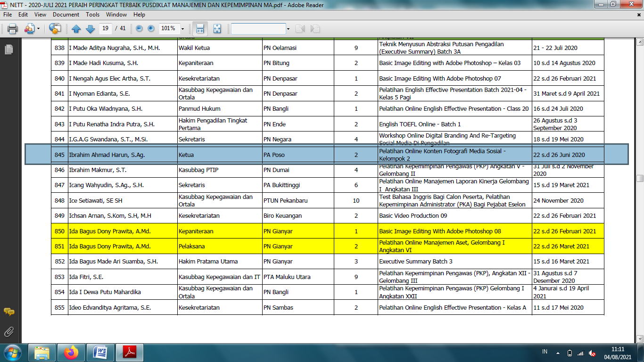644x362 pixels.
Task: Click the Windows Start button
Action: pos(12,352)
